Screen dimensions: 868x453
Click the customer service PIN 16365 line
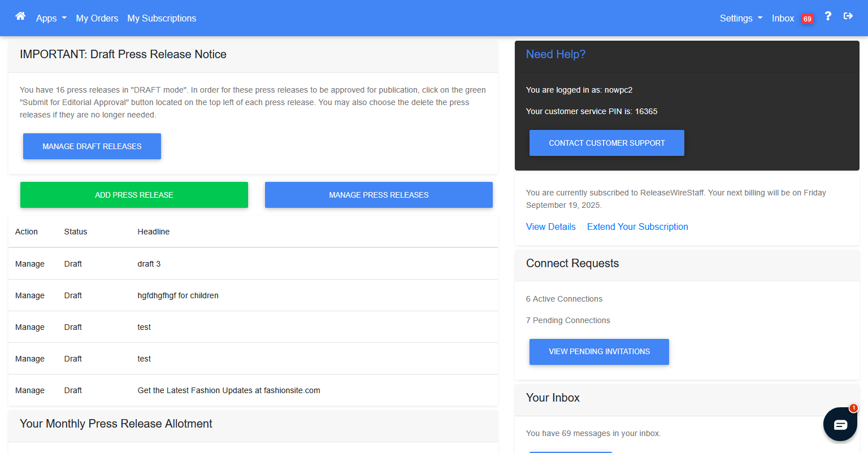pyautogui.click(x=592, y=111)
